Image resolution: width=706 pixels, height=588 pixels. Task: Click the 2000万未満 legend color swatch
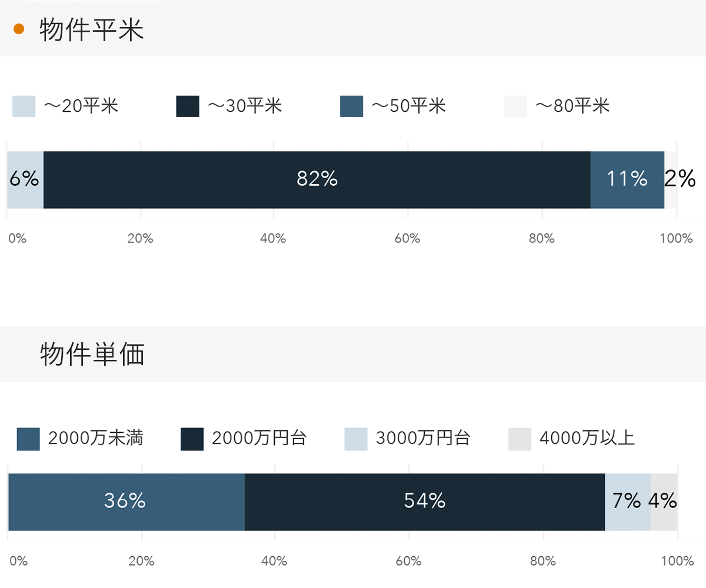(x=28, y=439)
